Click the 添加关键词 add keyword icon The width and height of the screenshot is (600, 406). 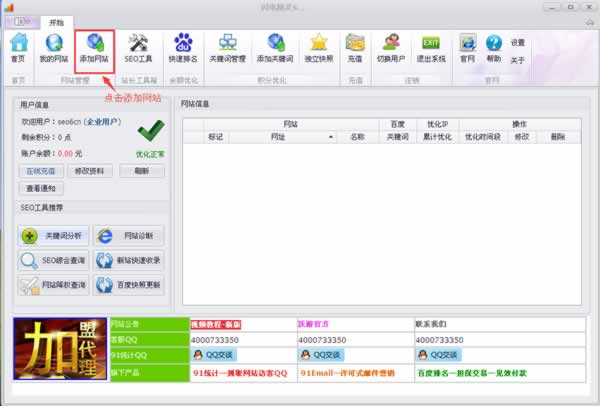click(275, 47)
